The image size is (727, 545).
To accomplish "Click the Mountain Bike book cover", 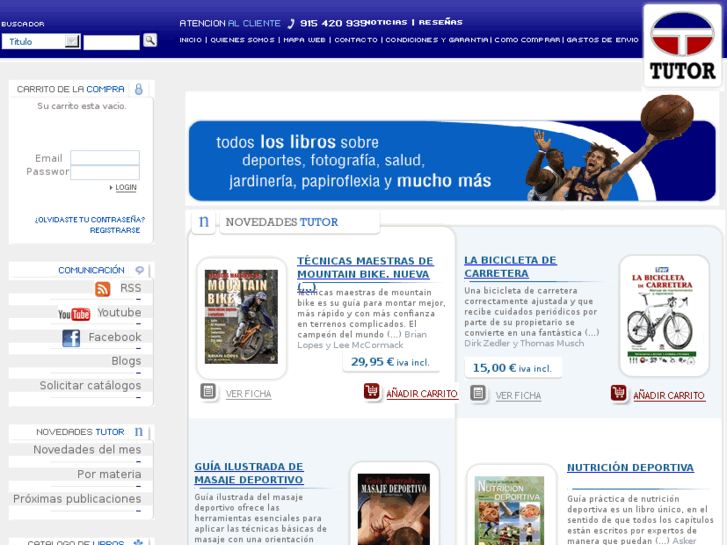I will (x=241, y=317).
